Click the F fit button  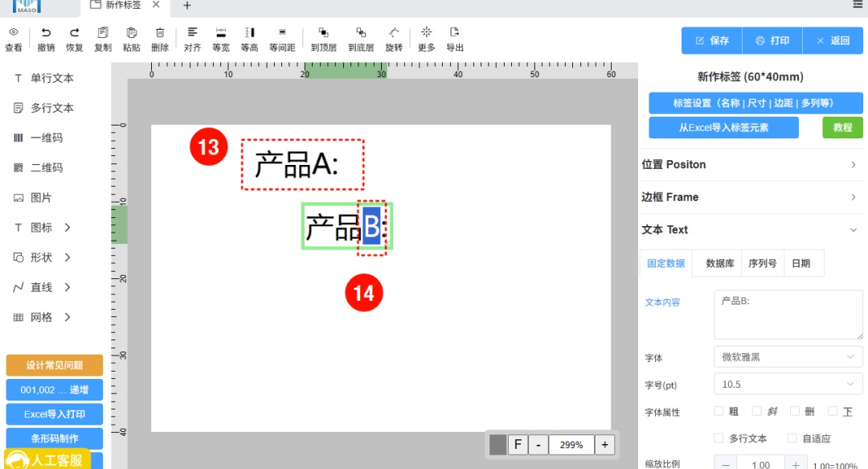coord(518,445)
